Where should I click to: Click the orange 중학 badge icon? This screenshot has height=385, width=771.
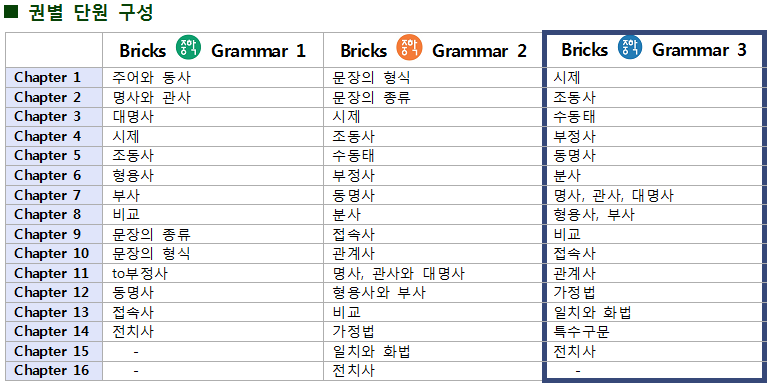[409, 48]
